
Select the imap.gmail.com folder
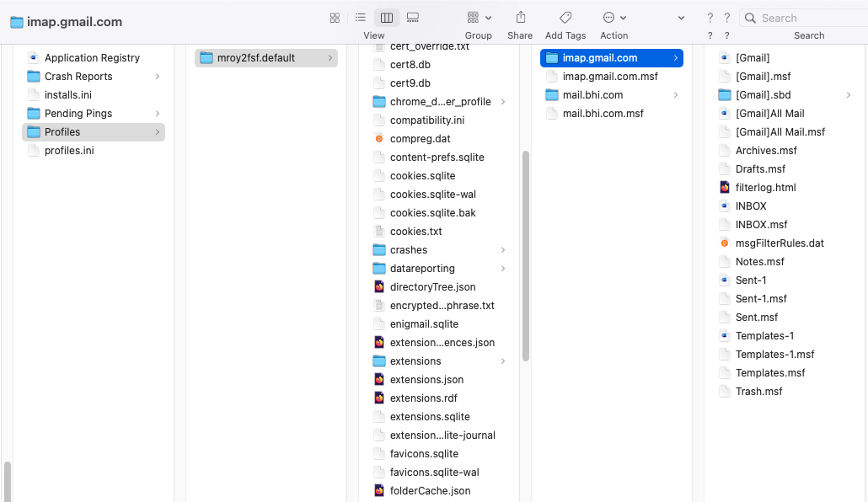click(612, 57)
